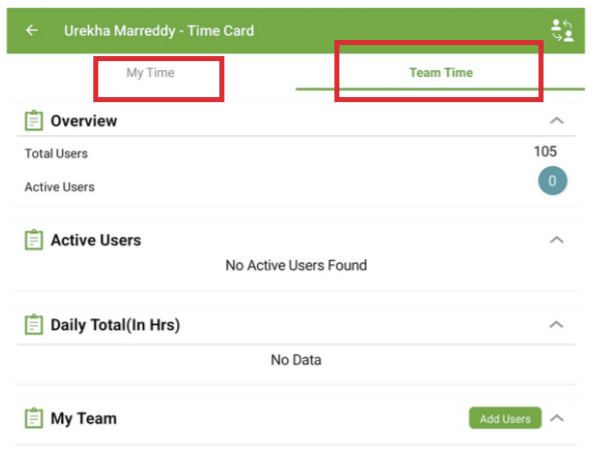Tap the active users count badge

coord(552,181)
